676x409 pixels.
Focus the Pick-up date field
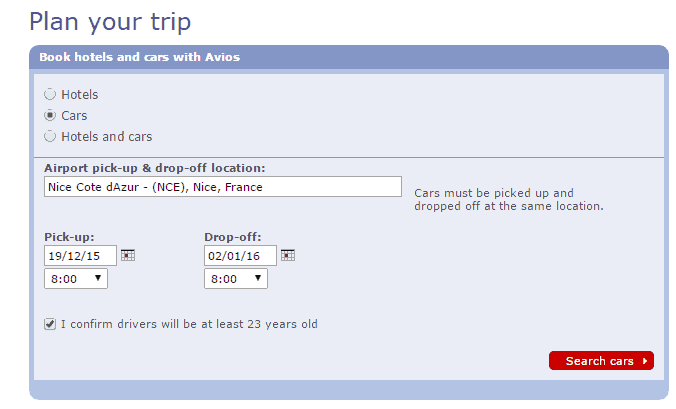[80, 256]
